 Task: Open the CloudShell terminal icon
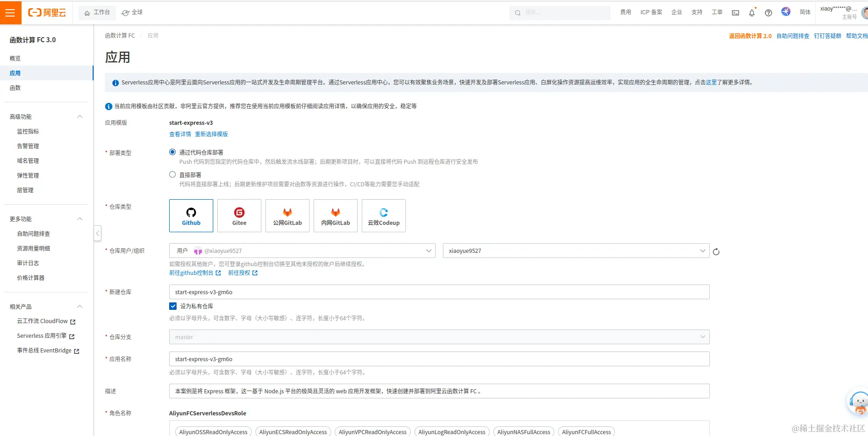(x=735, y=12)
